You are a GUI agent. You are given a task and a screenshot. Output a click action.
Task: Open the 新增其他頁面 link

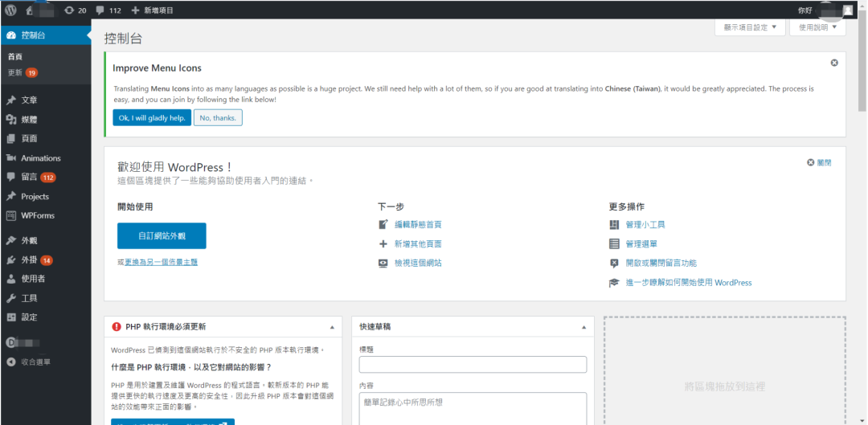pos(418,244)
